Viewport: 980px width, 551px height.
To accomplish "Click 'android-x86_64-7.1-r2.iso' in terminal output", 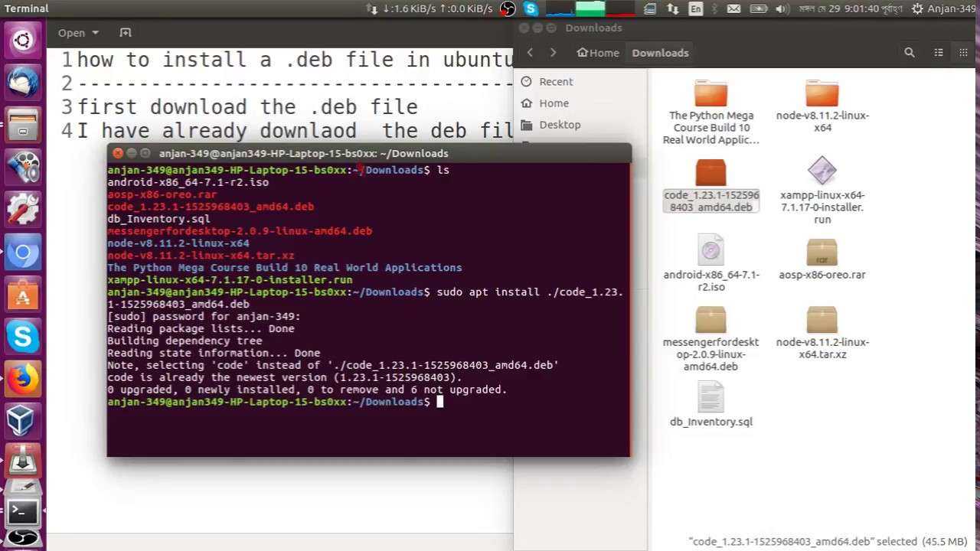I will point(188,182).
